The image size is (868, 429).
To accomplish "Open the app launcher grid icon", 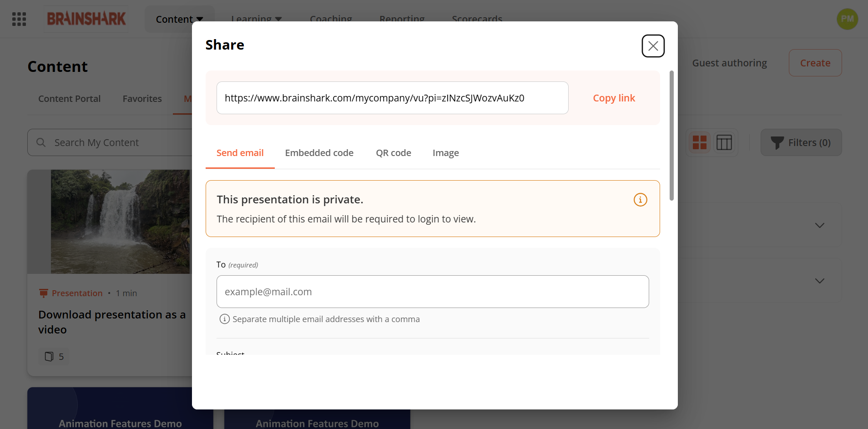I will (x=19, y=19).
